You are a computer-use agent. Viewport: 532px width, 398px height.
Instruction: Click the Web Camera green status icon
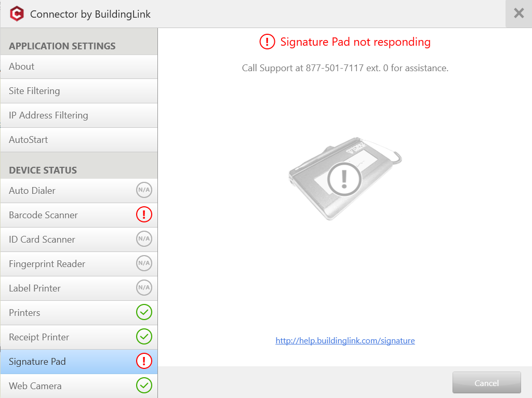coord(144,386)
